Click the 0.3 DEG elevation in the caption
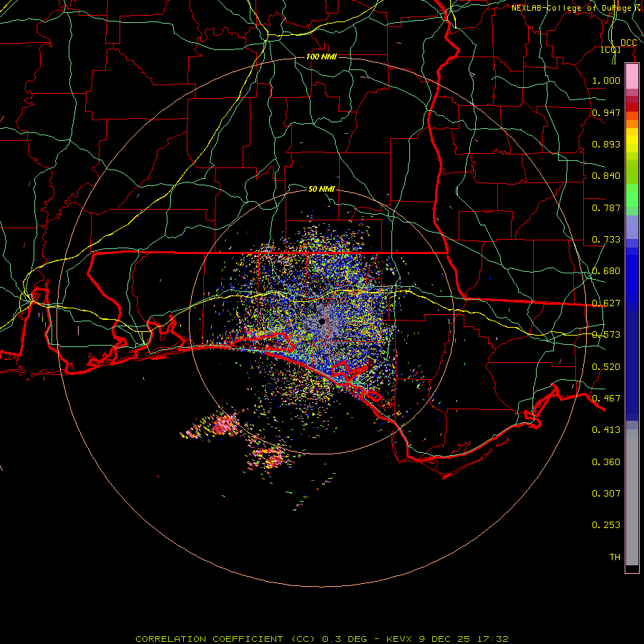Screen dimensions: 644x644 (345, 639)
